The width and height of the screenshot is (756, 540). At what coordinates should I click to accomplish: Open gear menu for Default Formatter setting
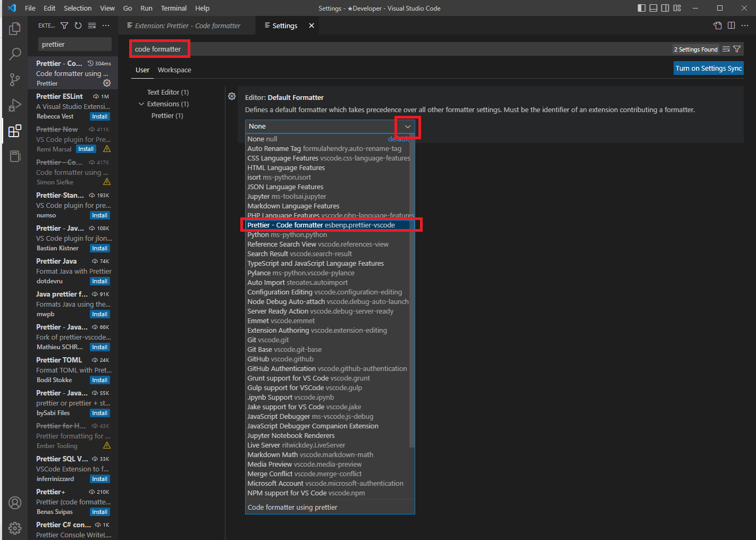tap(232, 96)
